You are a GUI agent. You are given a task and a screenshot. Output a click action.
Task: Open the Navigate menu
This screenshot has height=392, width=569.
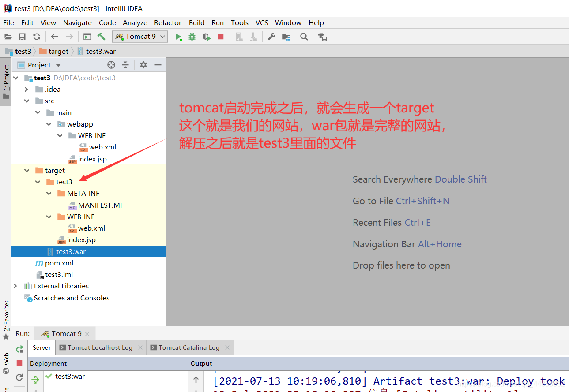point(77,22)
